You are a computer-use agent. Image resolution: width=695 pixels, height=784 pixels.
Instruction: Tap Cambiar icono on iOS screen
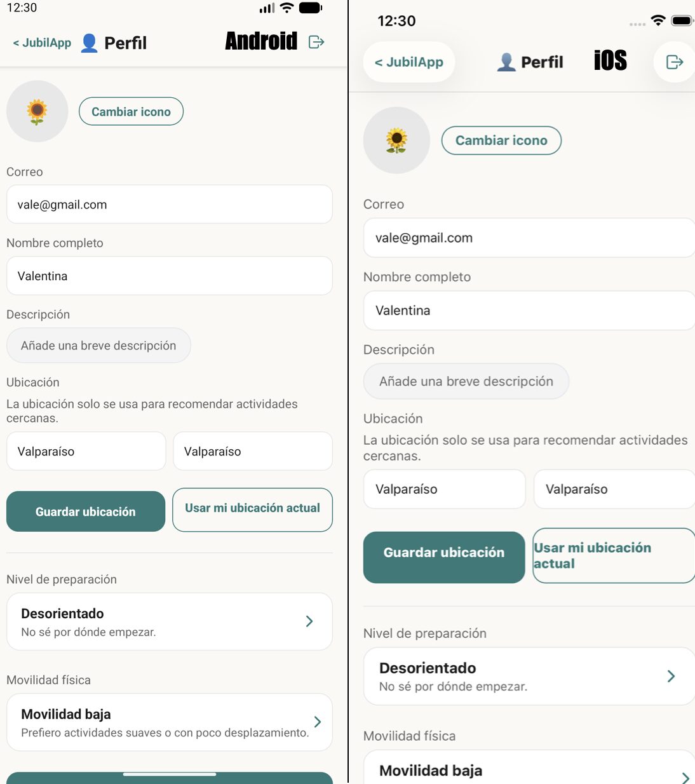click(x=501, y=140)
